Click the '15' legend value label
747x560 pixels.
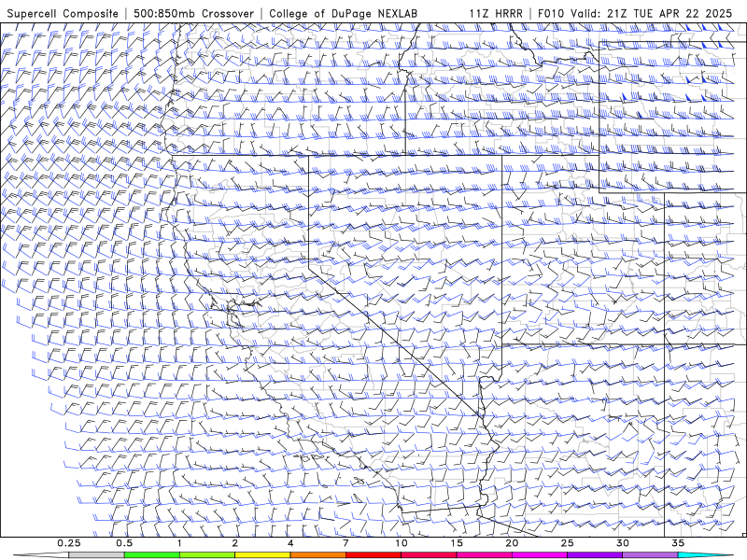(x=457, y=543)
